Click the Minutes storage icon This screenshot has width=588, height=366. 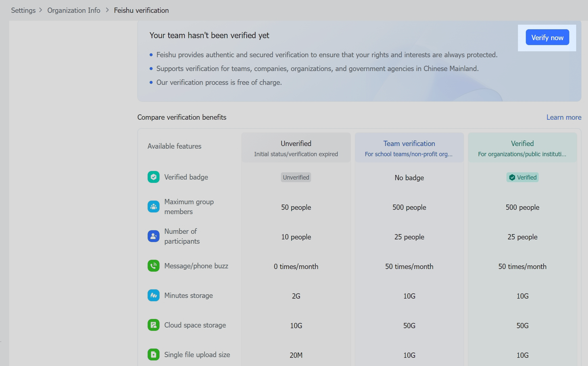click(153, 295)
